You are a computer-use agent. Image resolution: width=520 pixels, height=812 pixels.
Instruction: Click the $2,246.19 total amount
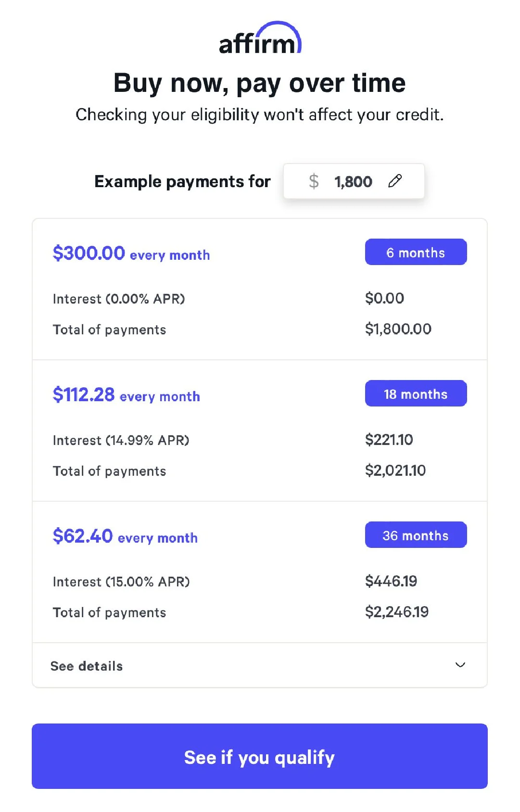click(x=396, y=612)
